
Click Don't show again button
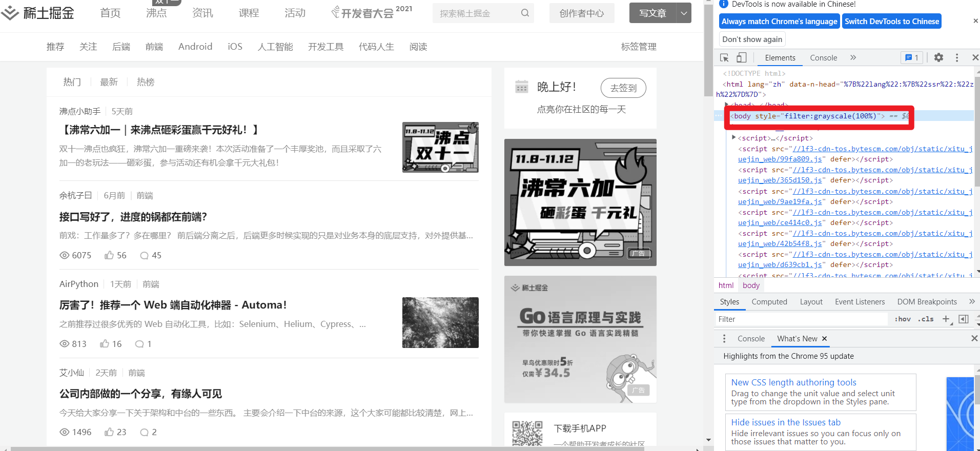tap(752, 39)
